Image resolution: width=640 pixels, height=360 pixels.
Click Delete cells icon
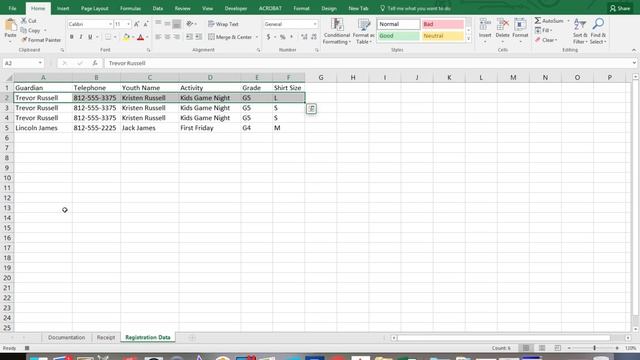[502, 25]
